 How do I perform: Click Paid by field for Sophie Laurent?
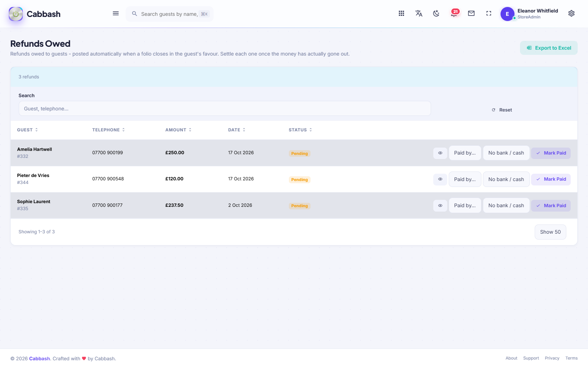click(x=465, y=205)
